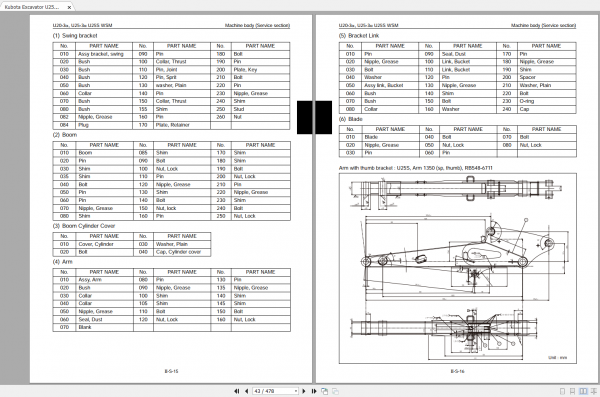Click page number B-S-15 footer
The width and height of the screenshot is (600, 397).
click(x=171, y=371)
